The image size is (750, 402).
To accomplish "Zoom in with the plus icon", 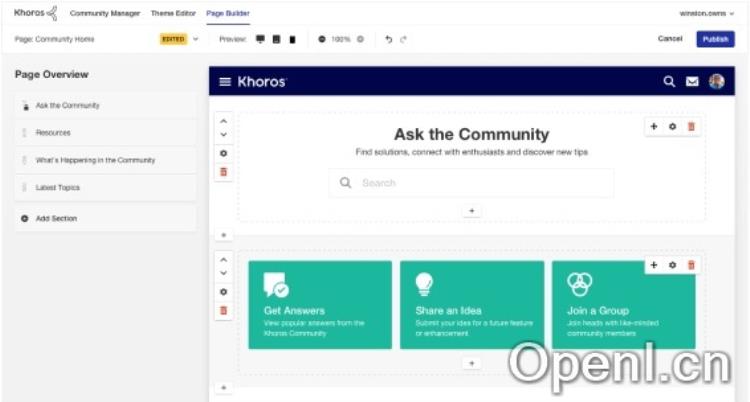I will [360, 39].
